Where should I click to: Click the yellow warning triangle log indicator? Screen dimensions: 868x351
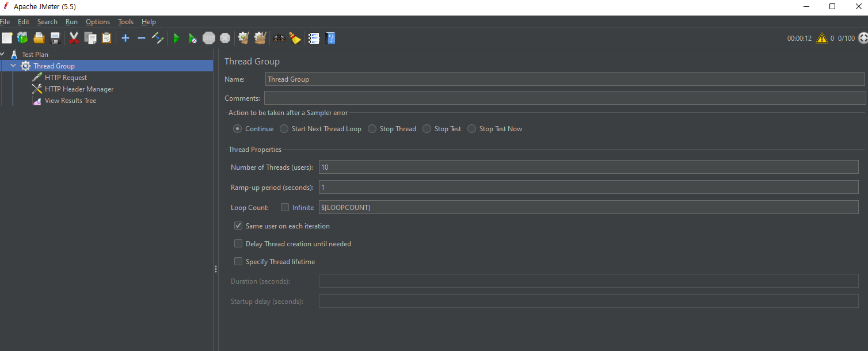821,38
